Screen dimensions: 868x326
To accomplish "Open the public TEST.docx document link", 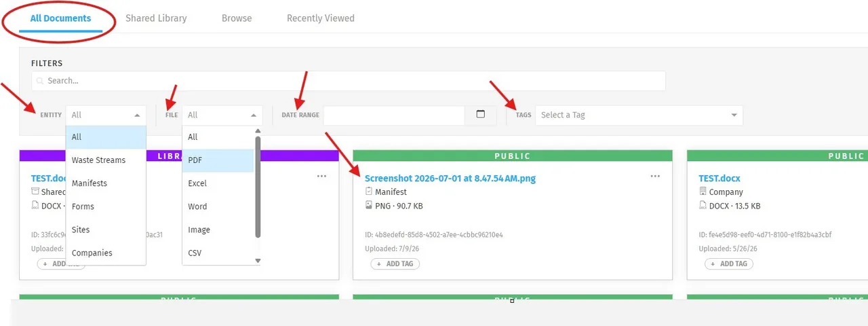I will (719, 179).
